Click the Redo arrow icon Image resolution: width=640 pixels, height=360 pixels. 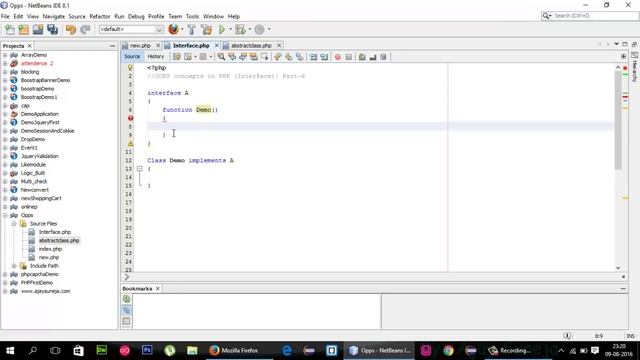point(85,29)
